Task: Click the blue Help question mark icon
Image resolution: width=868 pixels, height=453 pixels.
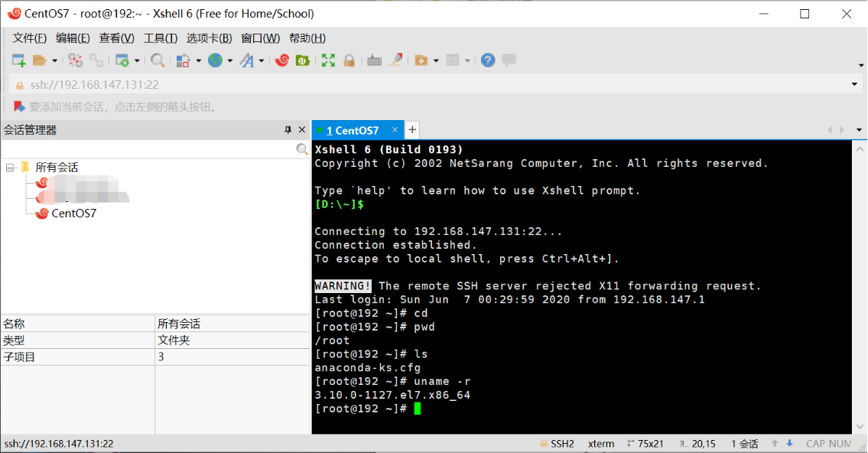Action: click(488, 60)
